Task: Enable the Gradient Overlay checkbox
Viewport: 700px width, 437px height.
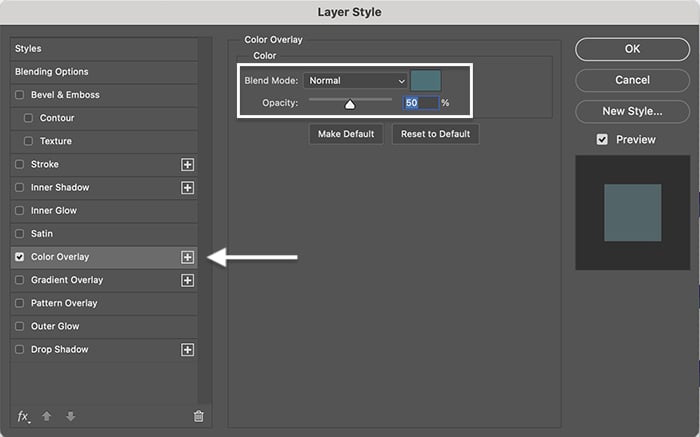Action: (x=20, y=280)
